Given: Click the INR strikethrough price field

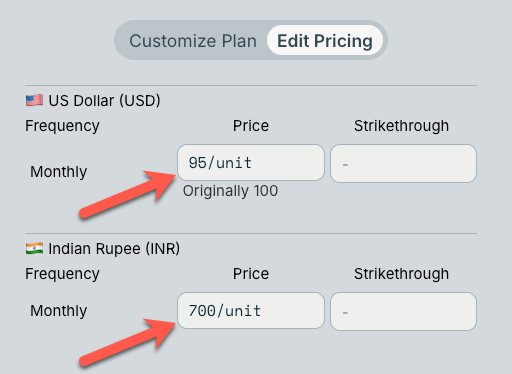Looking at the screenshot, I should click(403, 311).
